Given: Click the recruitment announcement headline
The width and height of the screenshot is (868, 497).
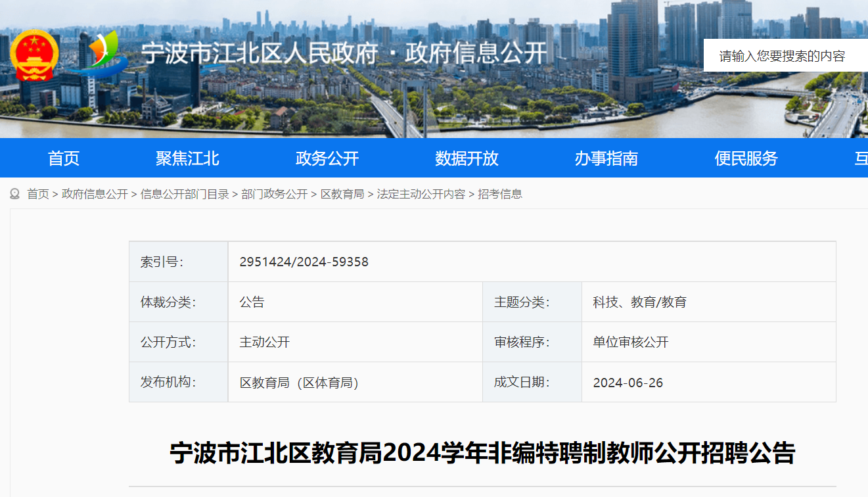Looking at the screenshot, I should click(x=482, y=454).
